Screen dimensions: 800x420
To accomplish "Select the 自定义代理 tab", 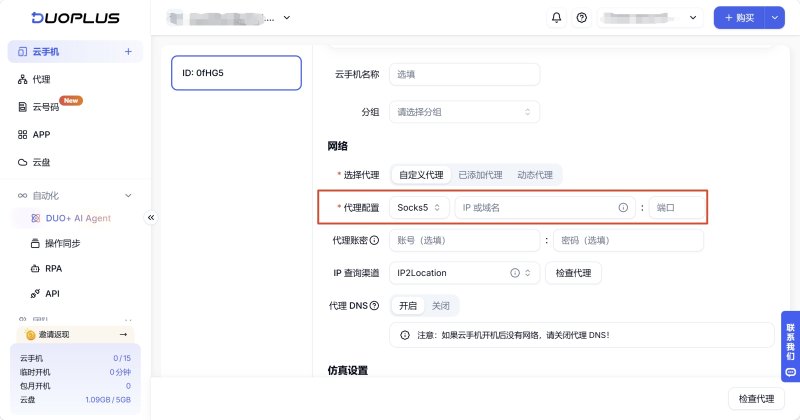I will pos(421,175).
